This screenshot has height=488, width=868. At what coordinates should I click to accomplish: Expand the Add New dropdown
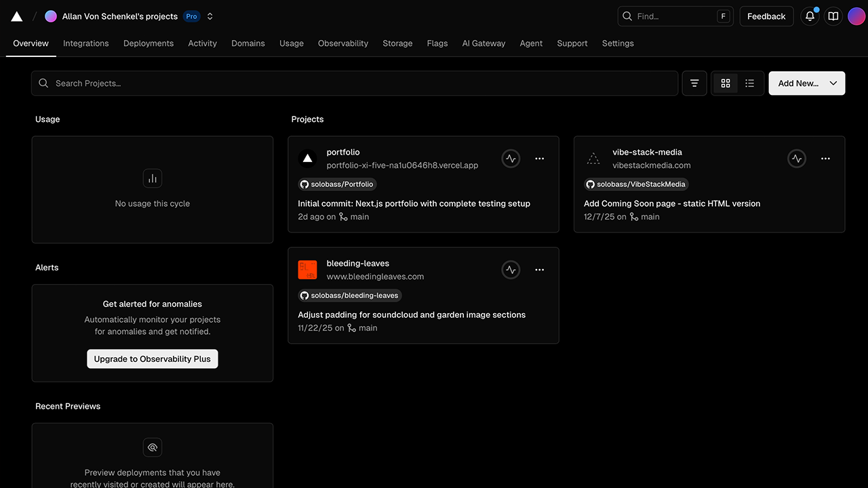(833, 83)
